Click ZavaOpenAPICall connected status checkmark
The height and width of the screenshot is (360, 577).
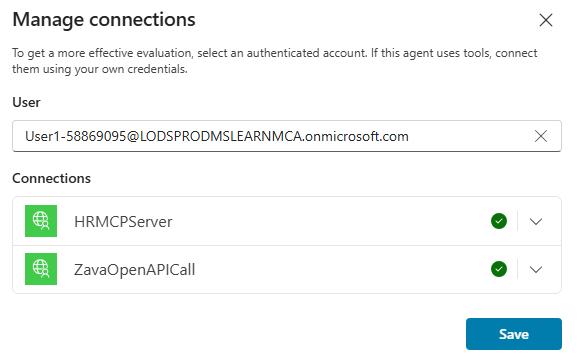click(x=499, y=269)
